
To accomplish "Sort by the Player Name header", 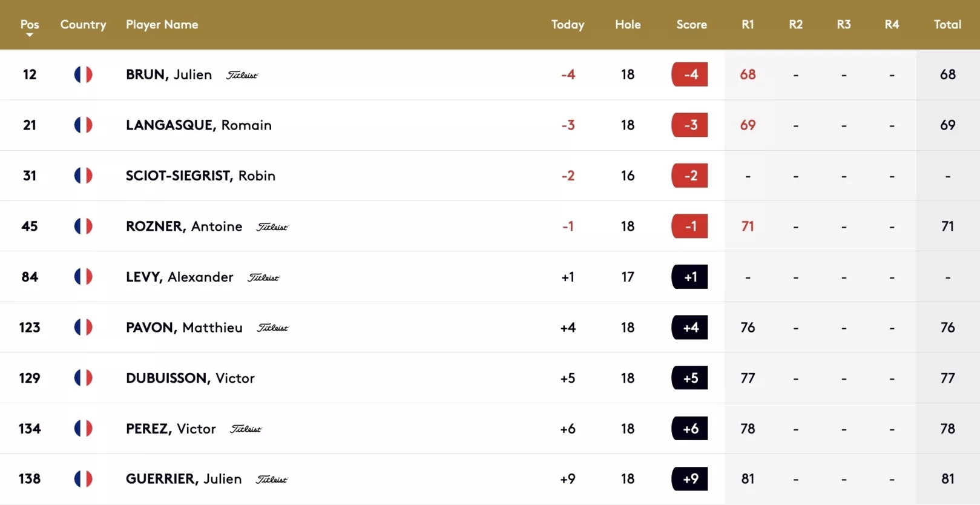I will (x=162, y=25).
